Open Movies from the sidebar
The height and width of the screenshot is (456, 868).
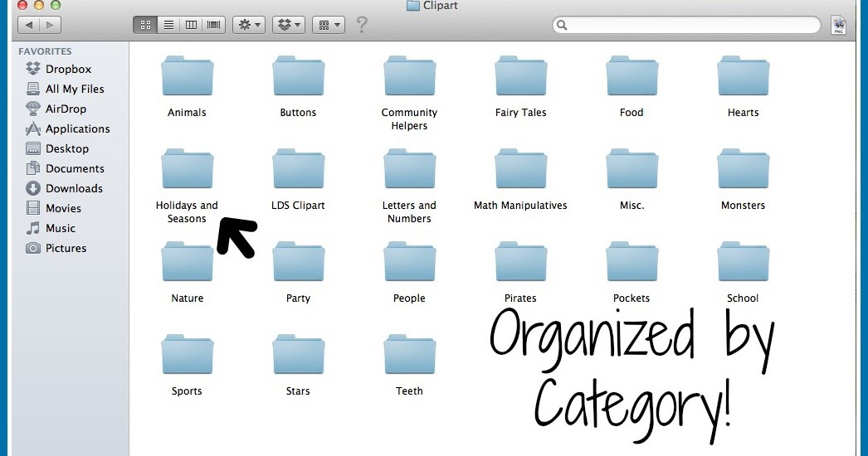tap(54, 208)
